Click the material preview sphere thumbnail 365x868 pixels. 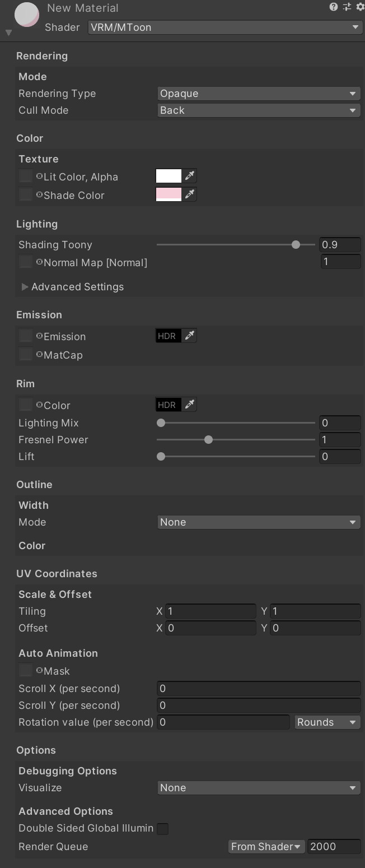[27, 14]
